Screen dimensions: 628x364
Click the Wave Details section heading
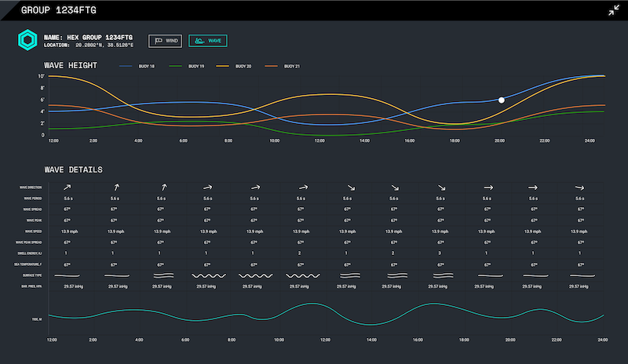click(73, 169)
